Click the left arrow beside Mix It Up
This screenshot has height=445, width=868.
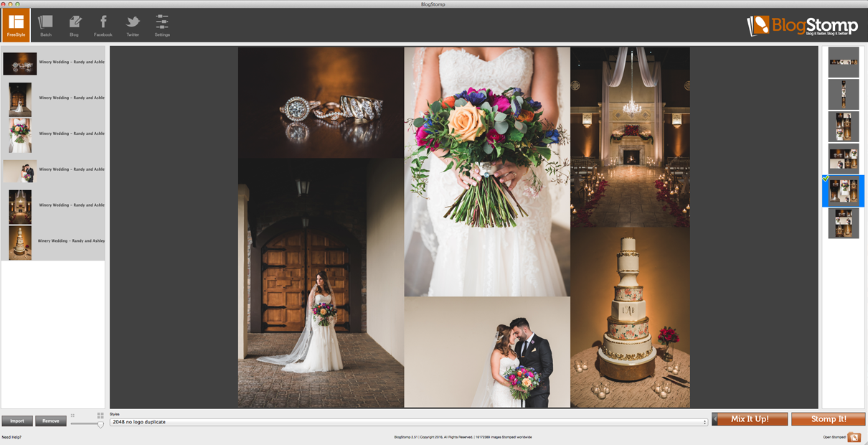[714, 418]
